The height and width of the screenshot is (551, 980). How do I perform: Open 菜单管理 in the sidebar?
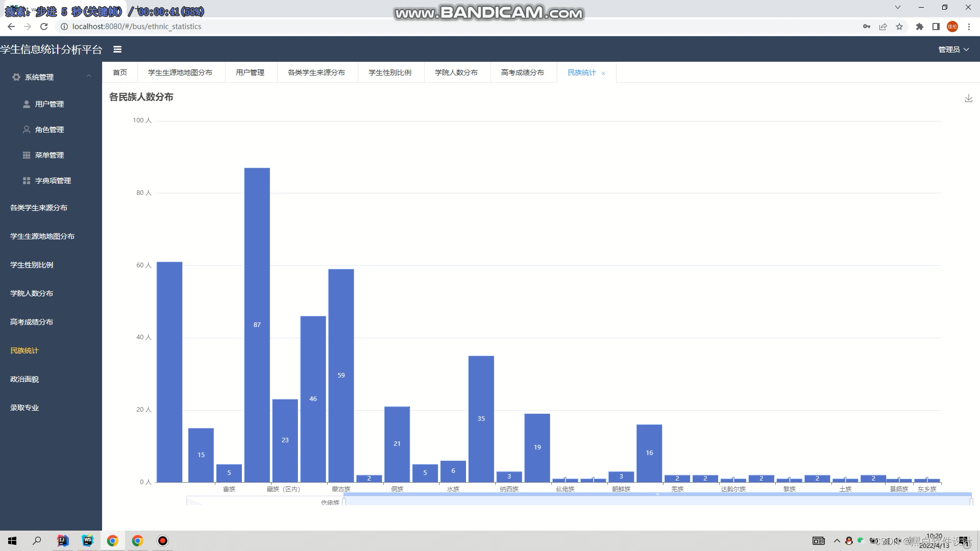point(50,155)
